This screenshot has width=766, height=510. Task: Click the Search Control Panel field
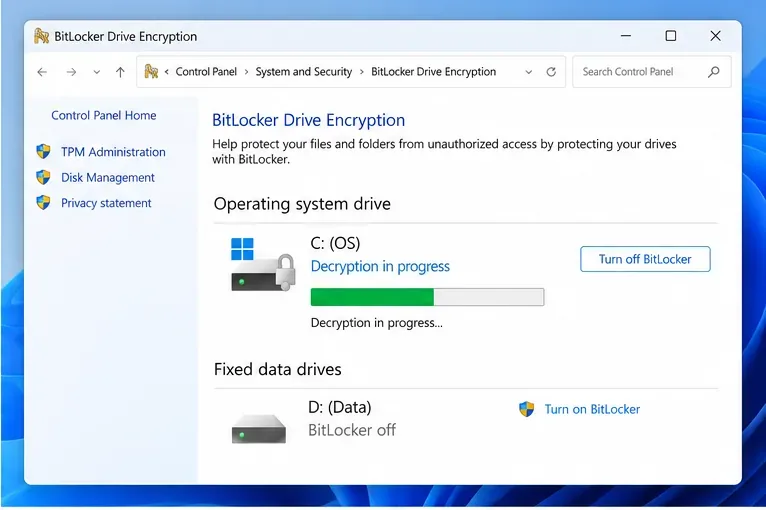coord(652,72)
